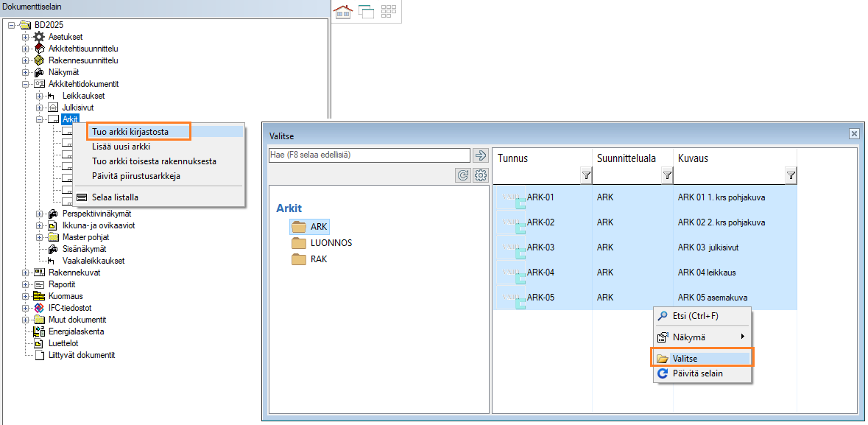This screenshot has width=868, height=425.
Task: Click the cascading windows icon
Action: [x=366, y=11]
